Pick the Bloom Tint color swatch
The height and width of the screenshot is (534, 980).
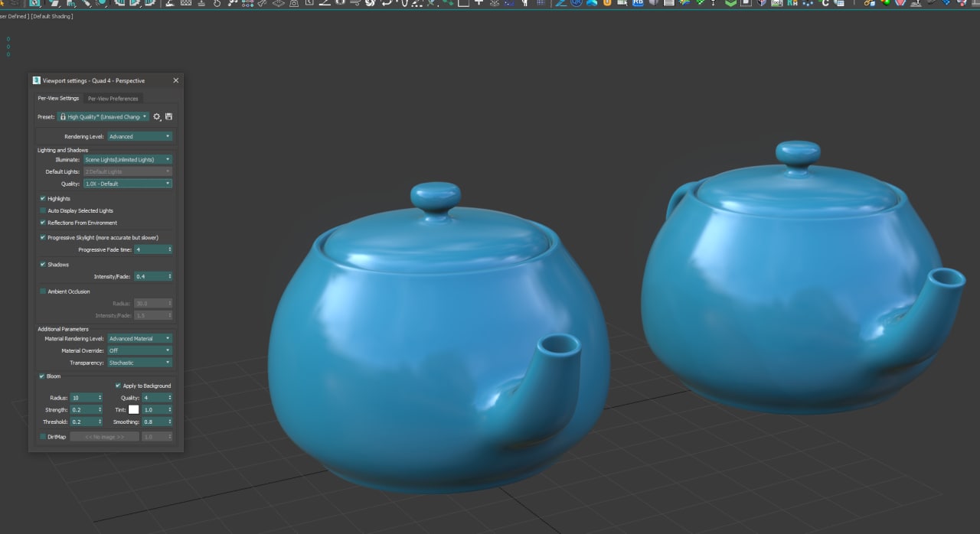tap(134, 409)
